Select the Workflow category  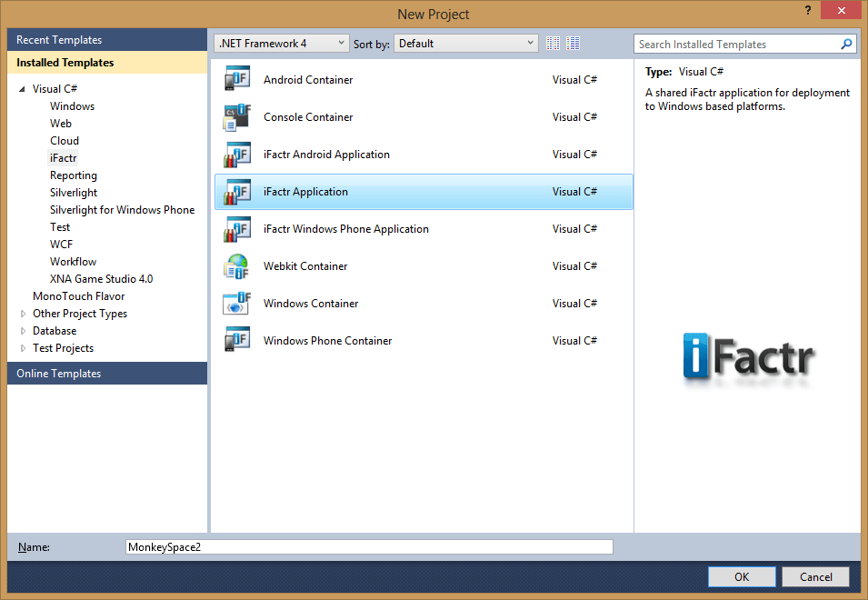(73, 261)
